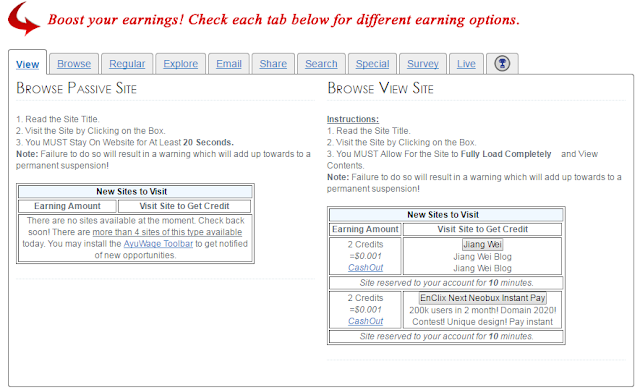The width and height of the screenshot is (640, 390).
Task: Click CashOut link in Jiang Wei row
Action: click(x=365, y=268)
